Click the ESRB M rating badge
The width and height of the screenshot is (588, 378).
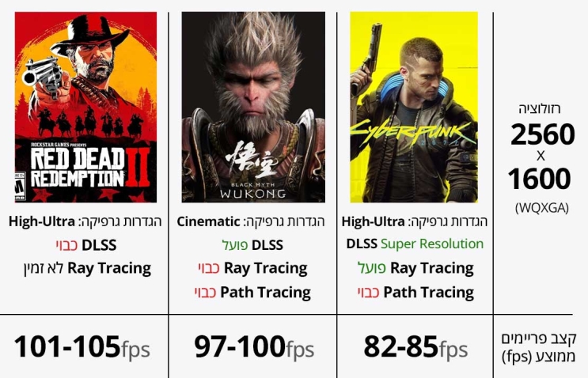coord(21,181)
